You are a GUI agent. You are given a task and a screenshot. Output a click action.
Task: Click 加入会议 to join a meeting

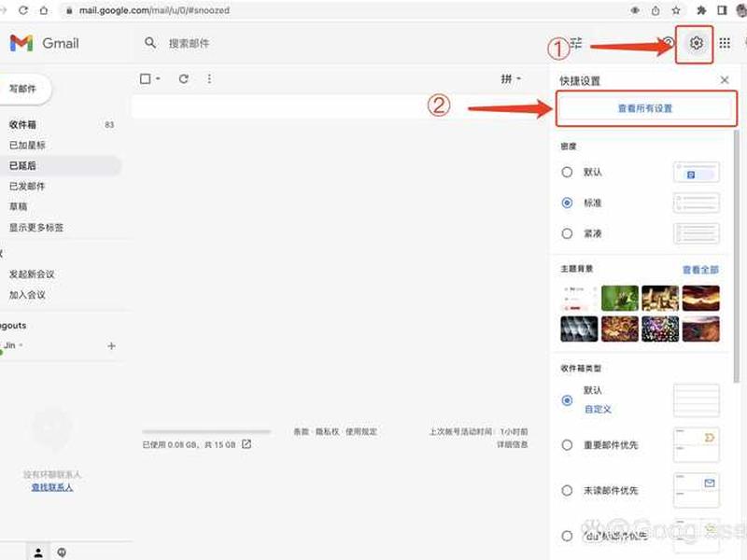point(27,294)
